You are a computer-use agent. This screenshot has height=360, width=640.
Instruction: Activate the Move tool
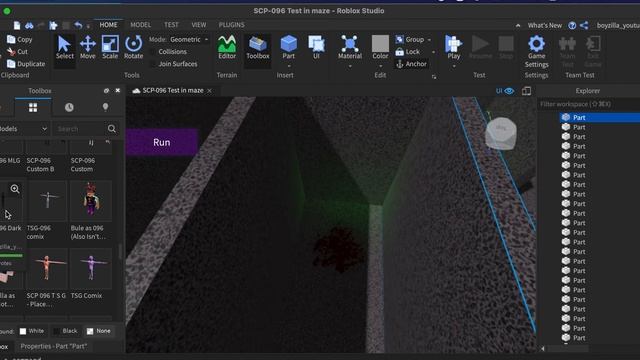(87, 48)
